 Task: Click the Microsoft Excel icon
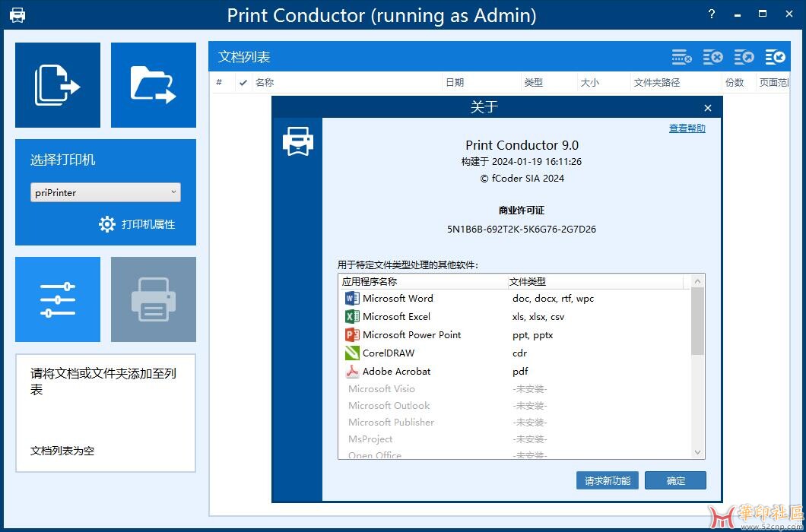[x=352, y=317]
